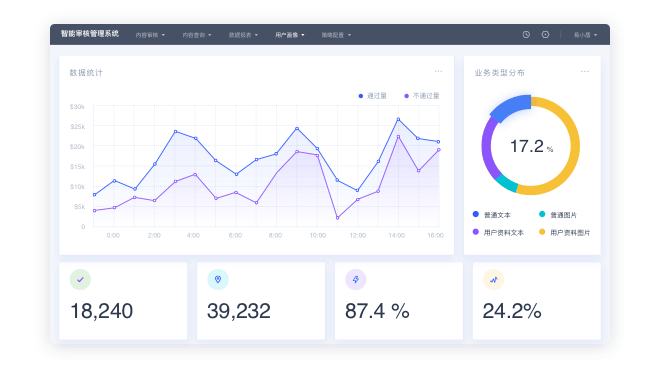
Task: Click the green checkmark icon on 18,240 card
Action: 80,280
